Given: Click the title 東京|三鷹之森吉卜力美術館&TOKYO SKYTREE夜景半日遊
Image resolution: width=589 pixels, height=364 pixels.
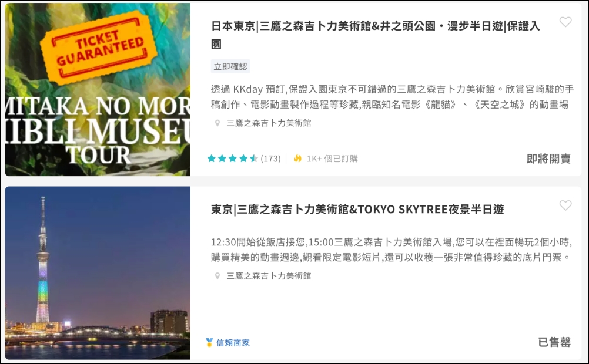Looking at the screenshot, I should pos(357,210).
